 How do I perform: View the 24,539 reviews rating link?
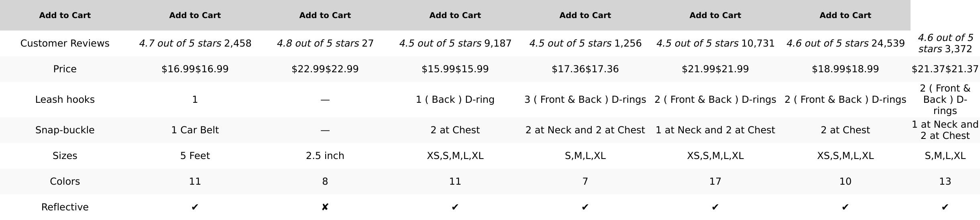845,43
